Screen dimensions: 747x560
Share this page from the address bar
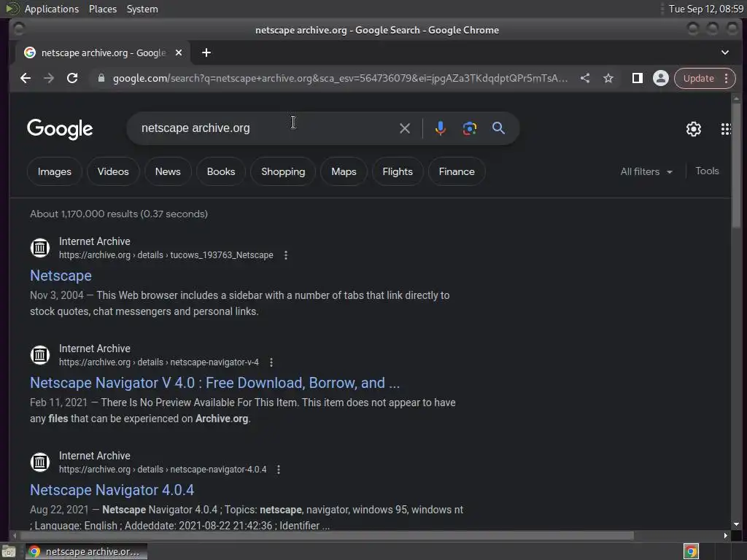click(x=585, y=78)
